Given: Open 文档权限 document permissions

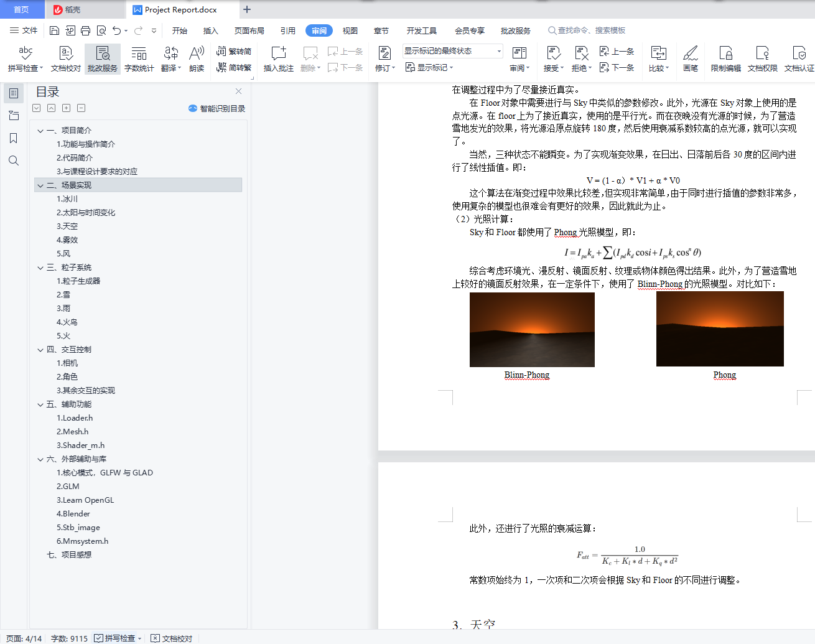Looking at the screenshot, I should click(763, 59).
